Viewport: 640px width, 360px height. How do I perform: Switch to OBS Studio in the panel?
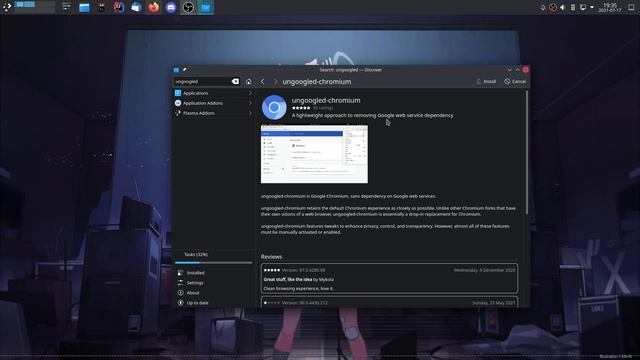coord(188,7)
